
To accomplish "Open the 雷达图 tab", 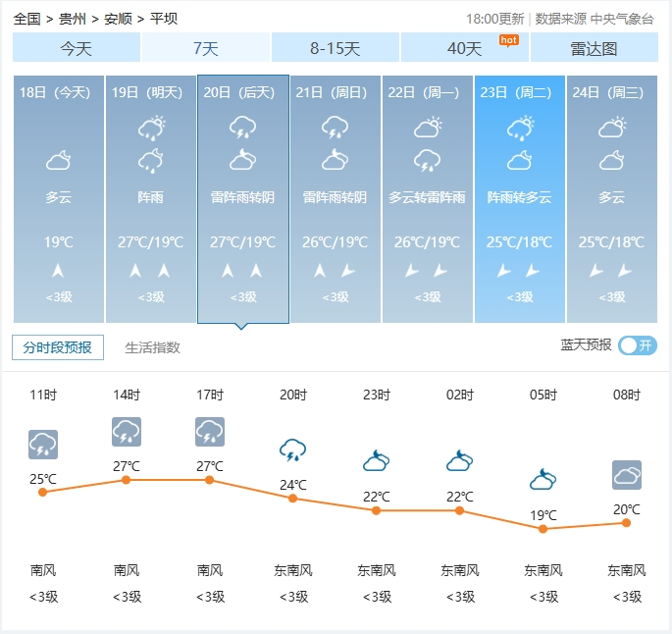I will [x=594, y=48].
